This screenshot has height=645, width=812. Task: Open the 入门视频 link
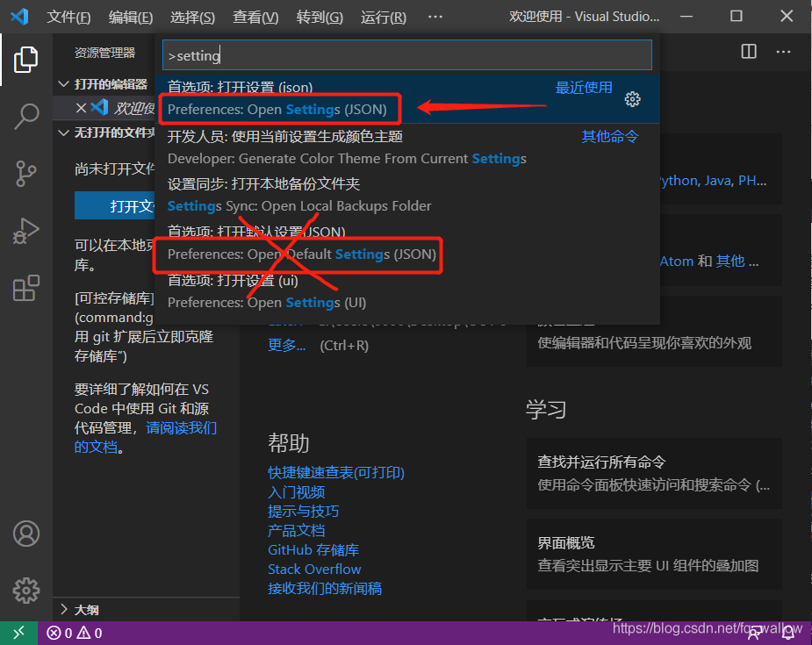[x=296, y=491]
